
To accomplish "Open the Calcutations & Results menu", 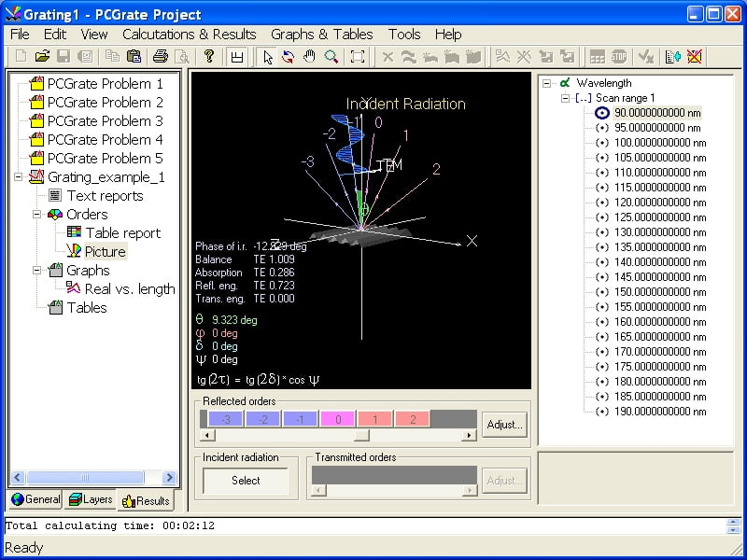I will click(x=190, y=35).
